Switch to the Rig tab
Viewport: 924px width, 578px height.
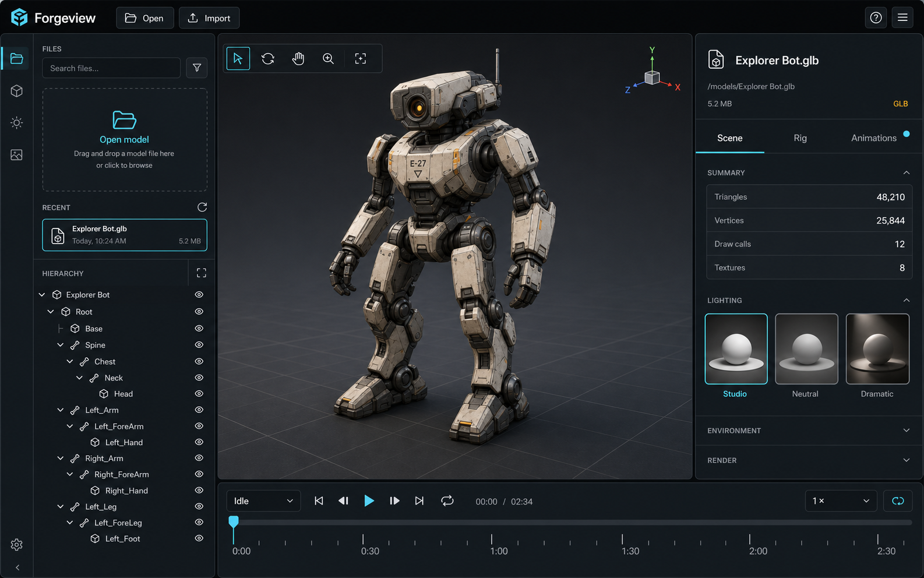pyautogui.click(x=800, y=138)
